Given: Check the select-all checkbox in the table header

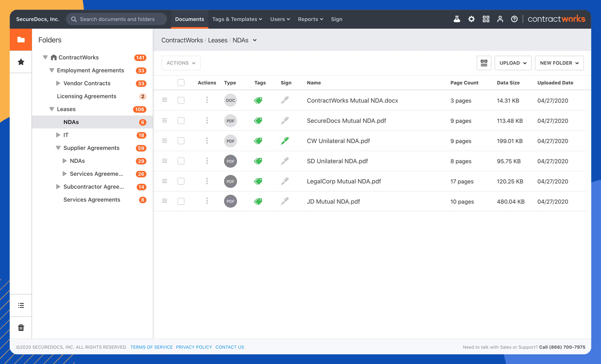Looking at the screenshot, I should pyautogui.click(x=181, y=82).
